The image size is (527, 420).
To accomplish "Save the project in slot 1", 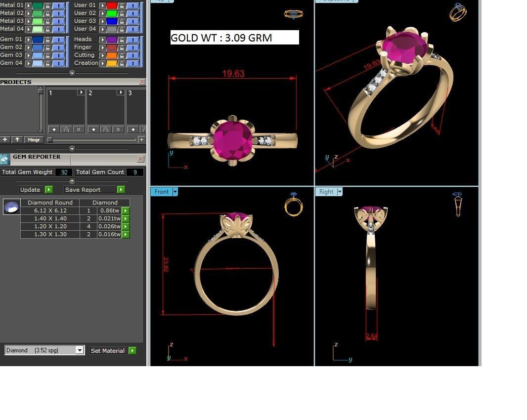I will pos(66,129).
